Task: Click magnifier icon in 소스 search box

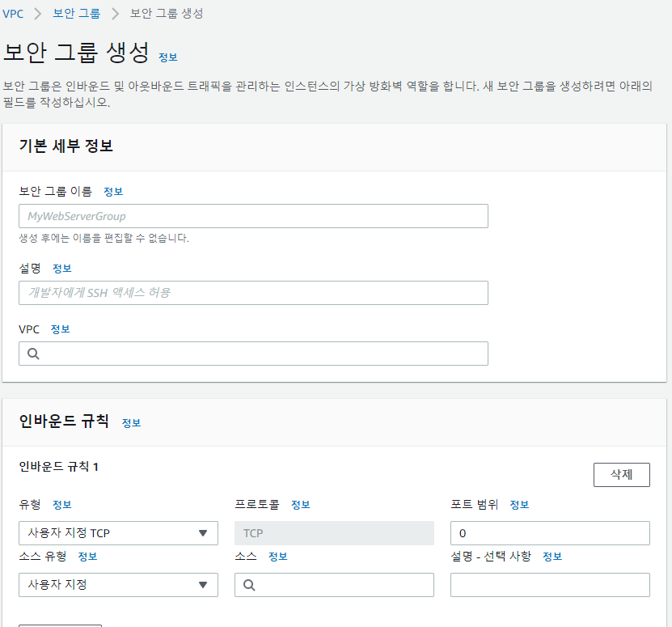Action: 249,585
